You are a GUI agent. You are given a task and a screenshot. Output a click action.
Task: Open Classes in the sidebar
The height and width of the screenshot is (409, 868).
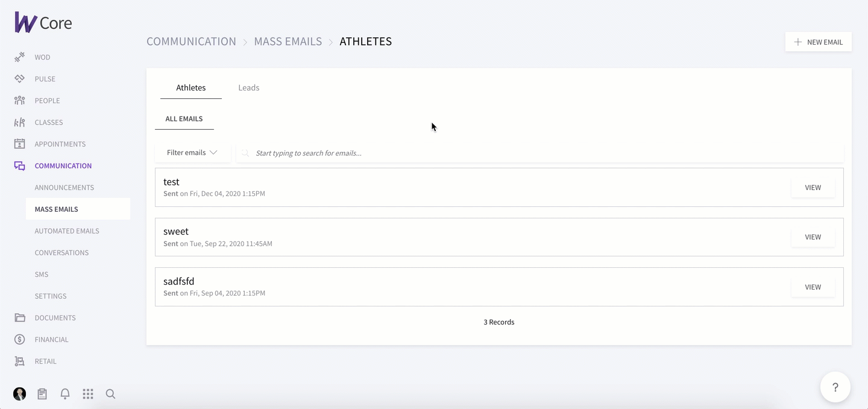[49, 122]
